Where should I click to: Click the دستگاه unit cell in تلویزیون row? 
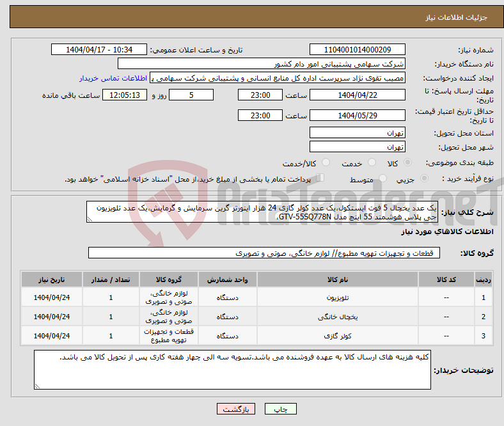227,297
